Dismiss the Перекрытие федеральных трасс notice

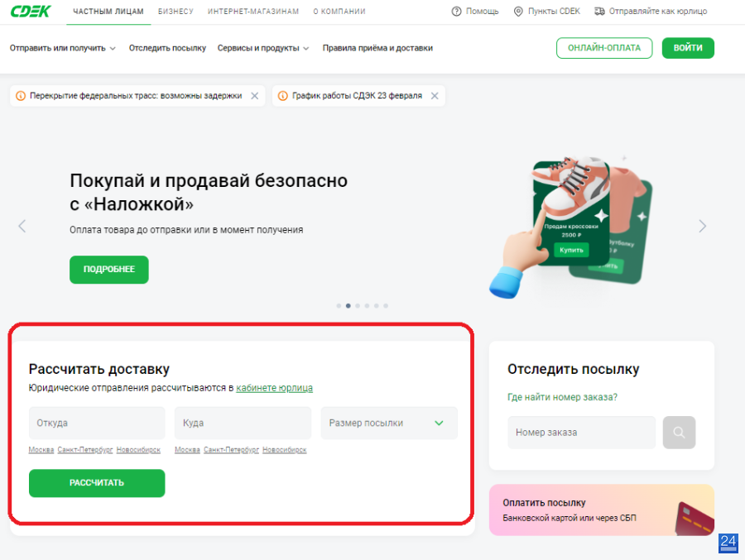pyautogui.click(x=255, y=96)
